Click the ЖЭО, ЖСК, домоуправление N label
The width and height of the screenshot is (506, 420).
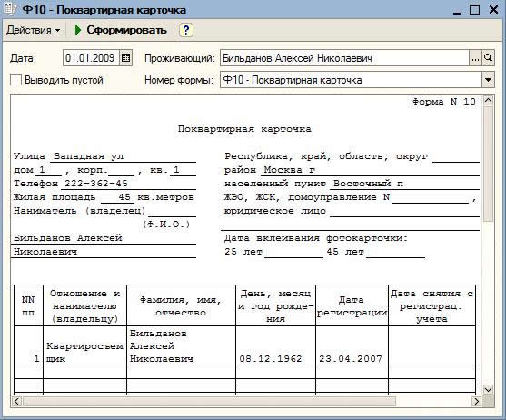(x=307, y=197)
